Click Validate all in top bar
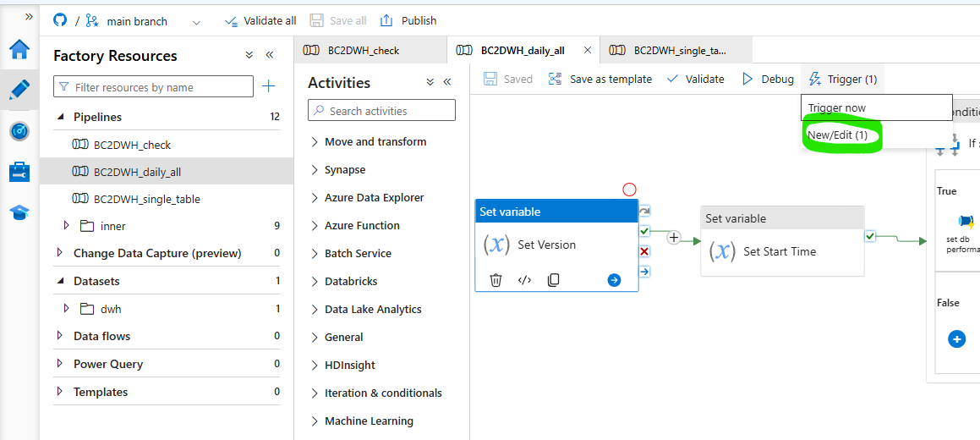Viewport: 980px width, 440px height. pyautogui.click(x=260, y=20)
